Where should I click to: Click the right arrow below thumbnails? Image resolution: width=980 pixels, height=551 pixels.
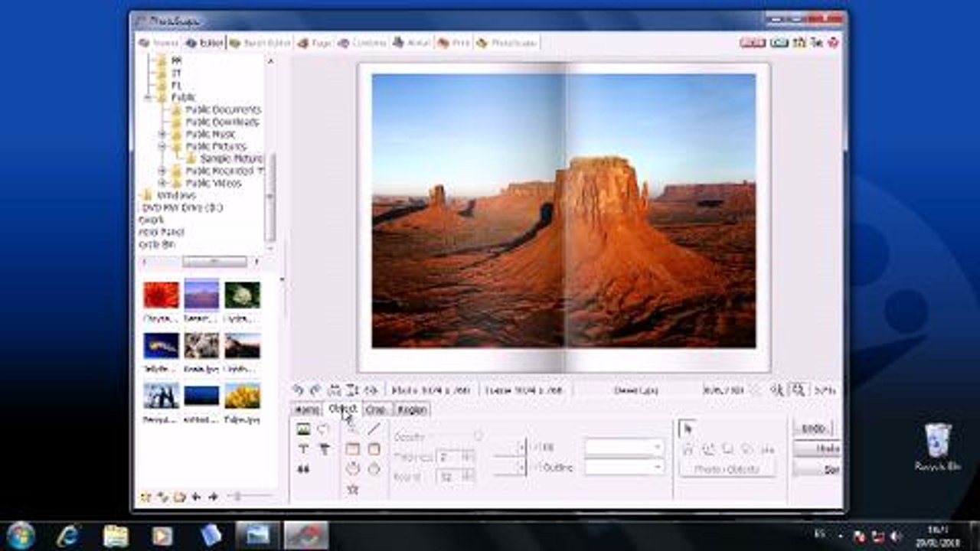pos(213,497)
